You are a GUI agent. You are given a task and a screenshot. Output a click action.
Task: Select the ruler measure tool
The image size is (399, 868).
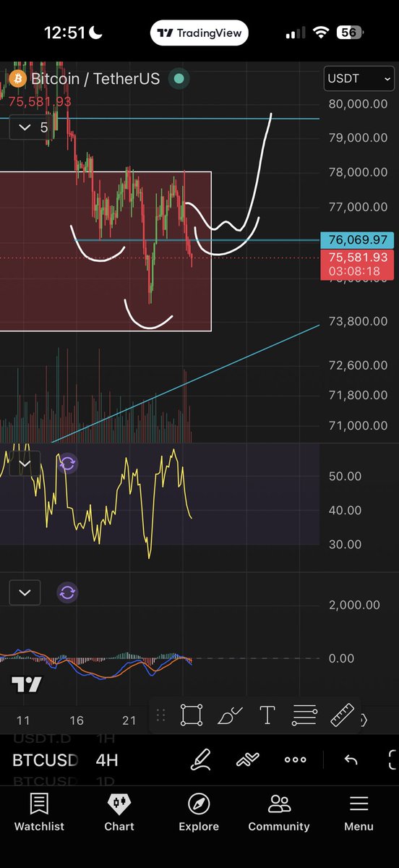342,715
